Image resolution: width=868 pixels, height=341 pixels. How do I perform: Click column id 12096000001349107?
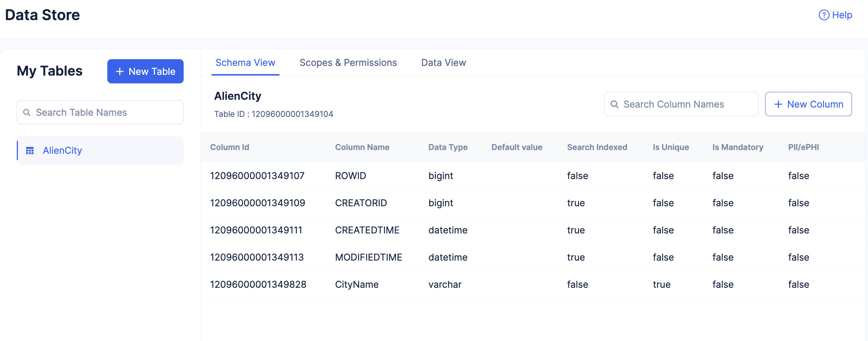pos(257,176)
